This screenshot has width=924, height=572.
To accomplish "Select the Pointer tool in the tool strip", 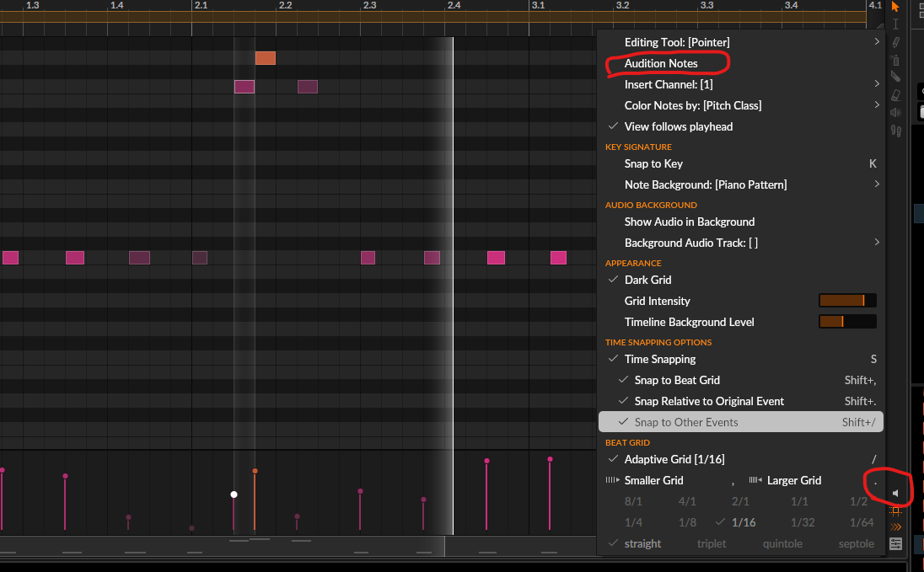I will (x=895, y=7).
